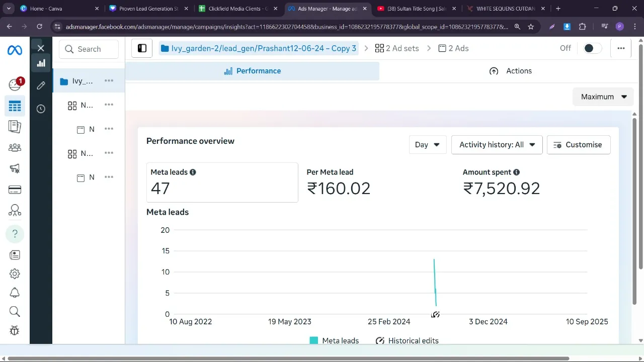The image size is (644, 362).
Task: Select the Meta leads metric card
Action: pos(222,182)
